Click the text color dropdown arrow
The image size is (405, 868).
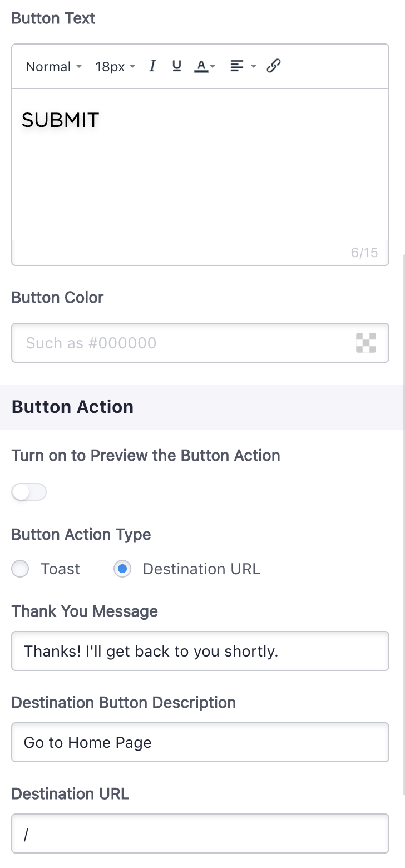213,67
